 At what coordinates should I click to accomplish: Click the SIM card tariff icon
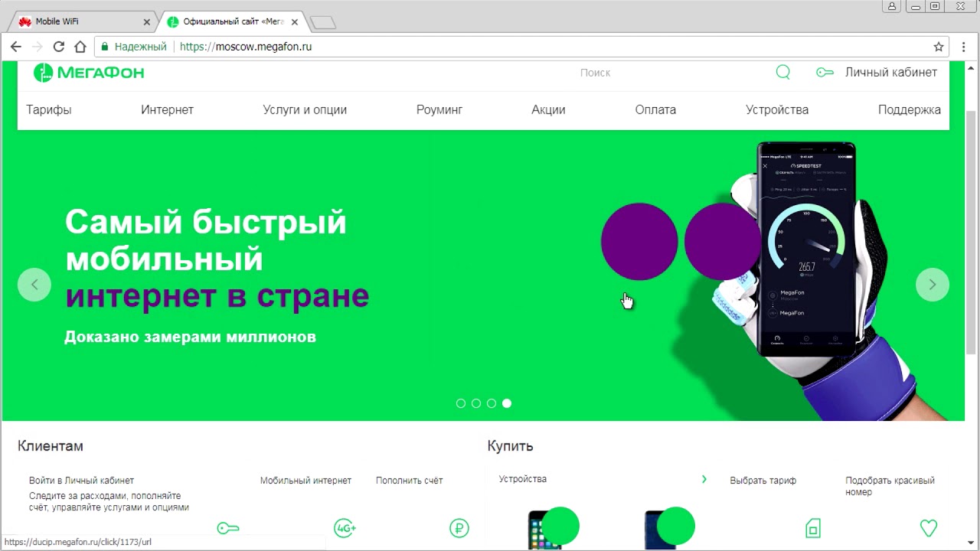813,528
